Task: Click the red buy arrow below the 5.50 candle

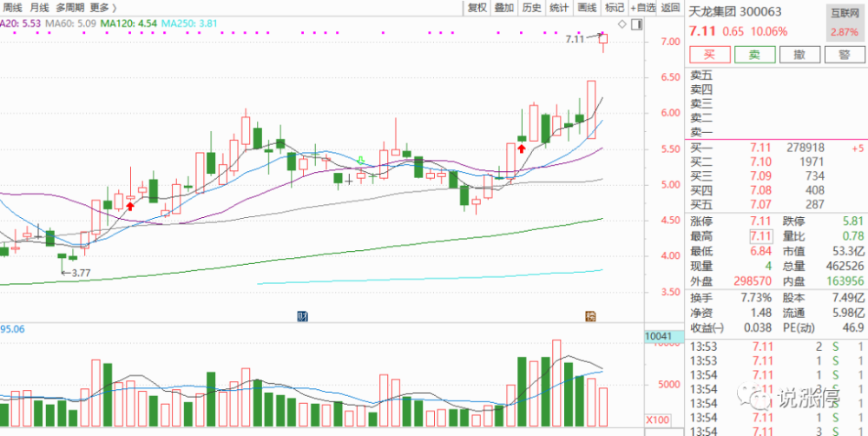Action: 521,148
